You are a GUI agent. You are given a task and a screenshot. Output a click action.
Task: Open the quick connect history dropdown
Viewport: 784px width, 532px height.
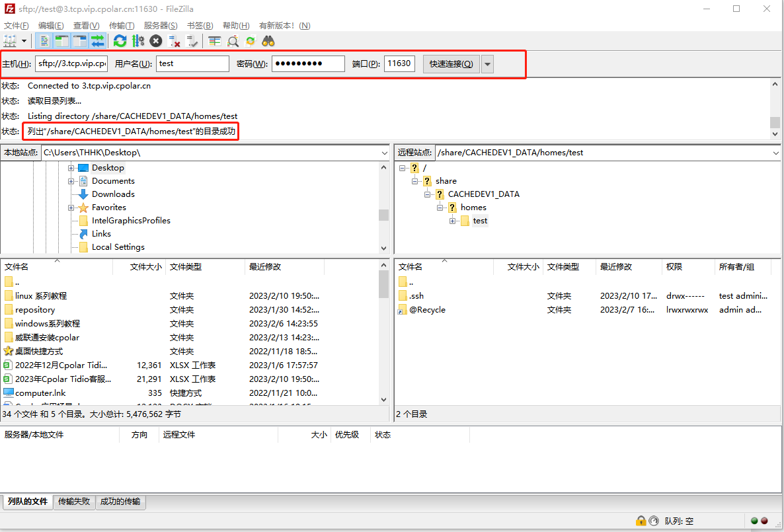point(487,63)
